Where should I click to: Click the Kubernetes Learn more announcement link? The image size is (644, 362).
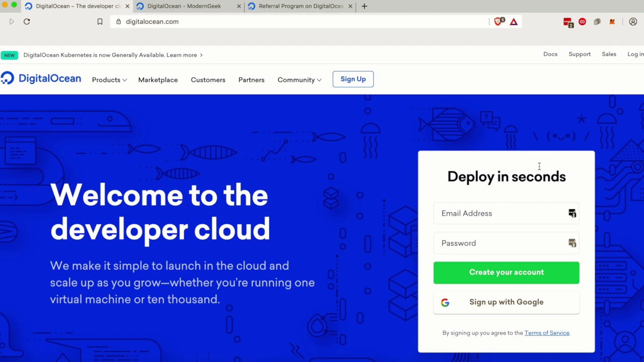point(184,55)
